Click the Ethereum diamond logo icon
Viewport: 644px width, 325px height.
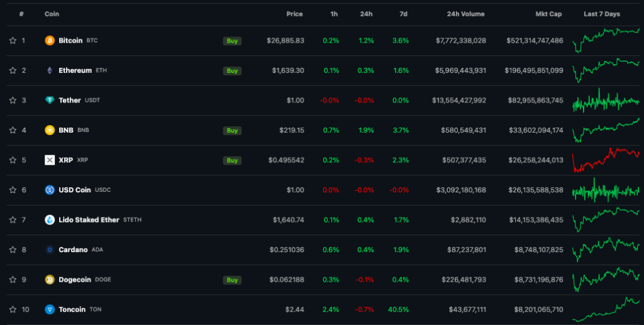click(50, 70)
